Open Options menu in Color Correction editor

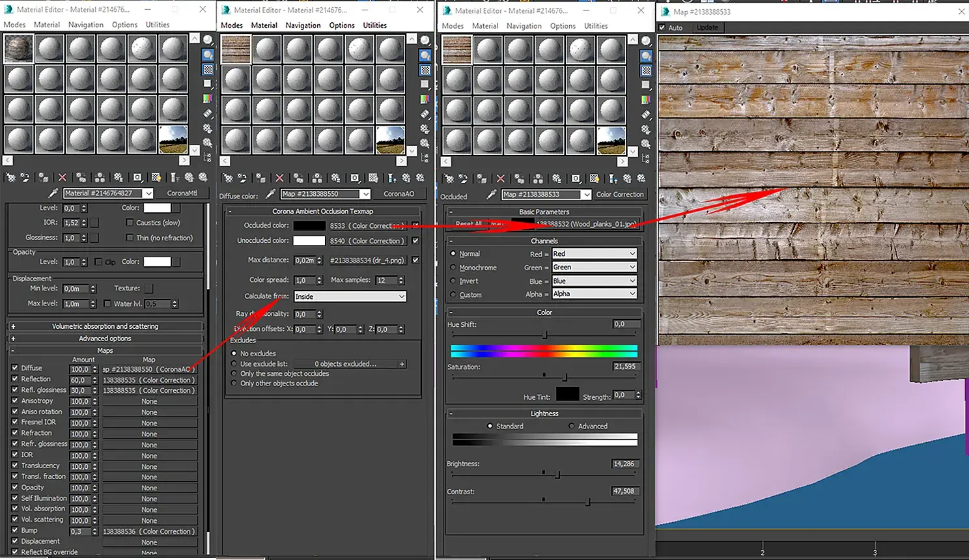[x=563, y=26]
